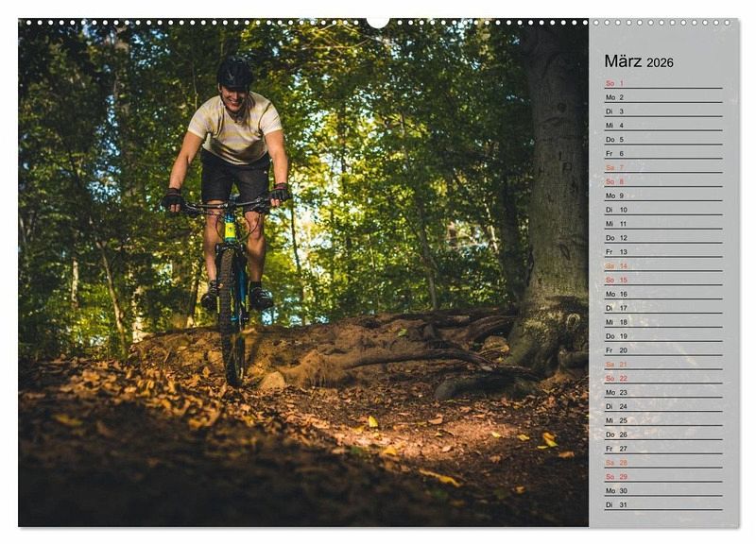Click the Di 31 last row
This screenshot has height=545, width=756.
point(663,505)
